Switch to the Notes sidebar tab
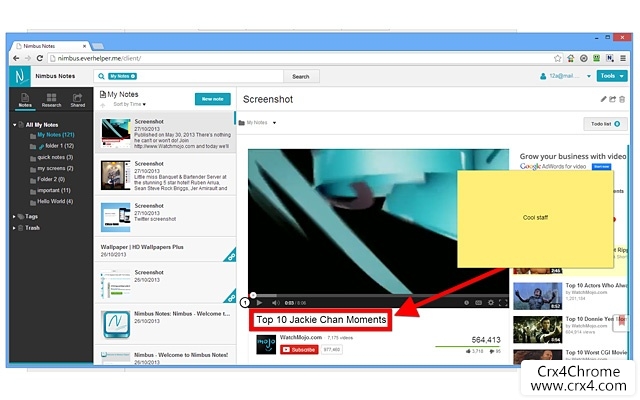 point(25,100)
